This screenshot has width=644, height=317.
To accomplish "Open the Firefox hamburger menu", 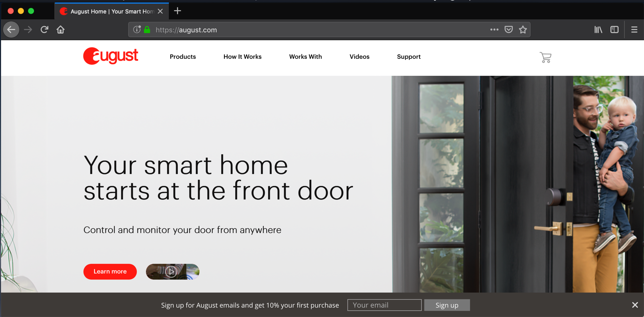I will 634,29.
